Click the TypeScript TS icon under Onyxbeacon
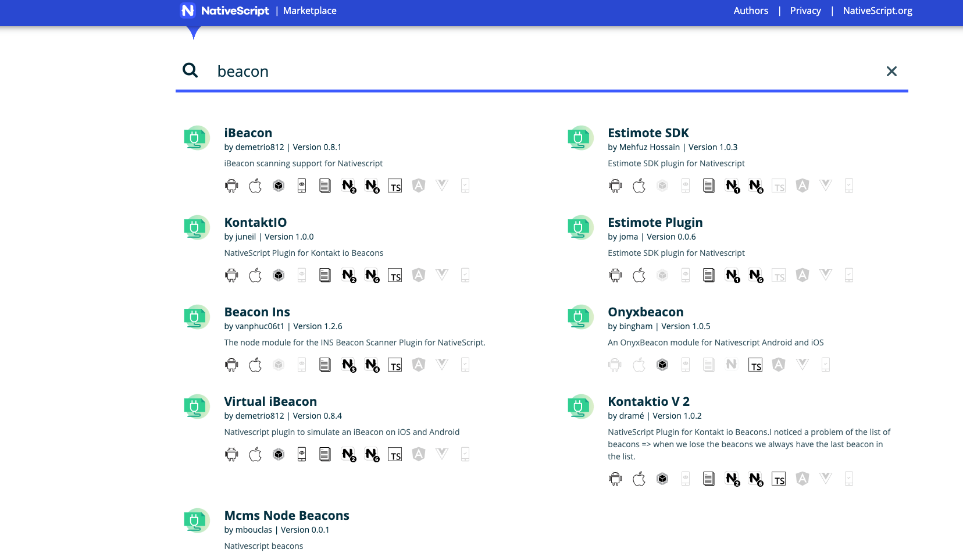 click(755, 365)
